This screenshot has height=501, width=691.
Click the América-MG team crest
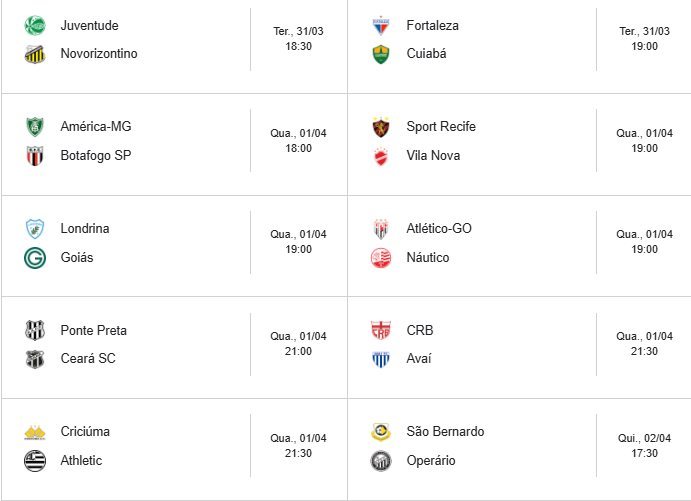[x=35, y=127]
